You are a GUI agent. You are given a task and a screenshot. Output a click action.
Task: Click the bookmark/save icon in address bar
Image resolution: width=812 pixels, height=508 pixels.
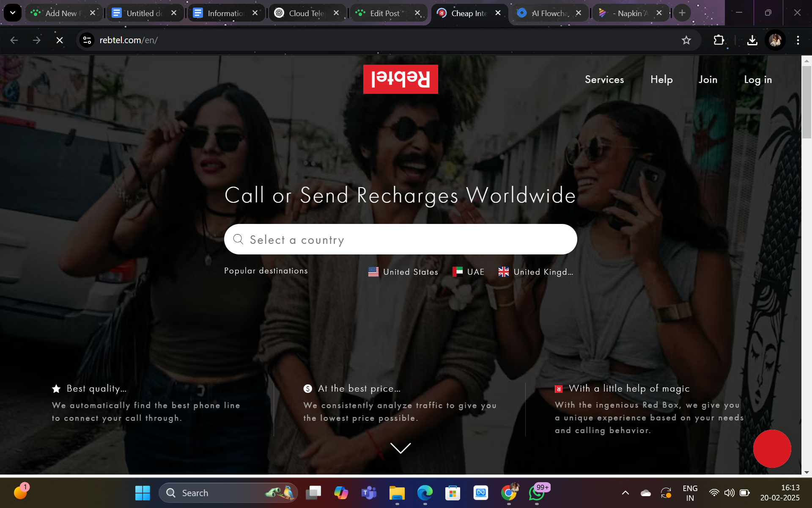(x=687, y=40)
